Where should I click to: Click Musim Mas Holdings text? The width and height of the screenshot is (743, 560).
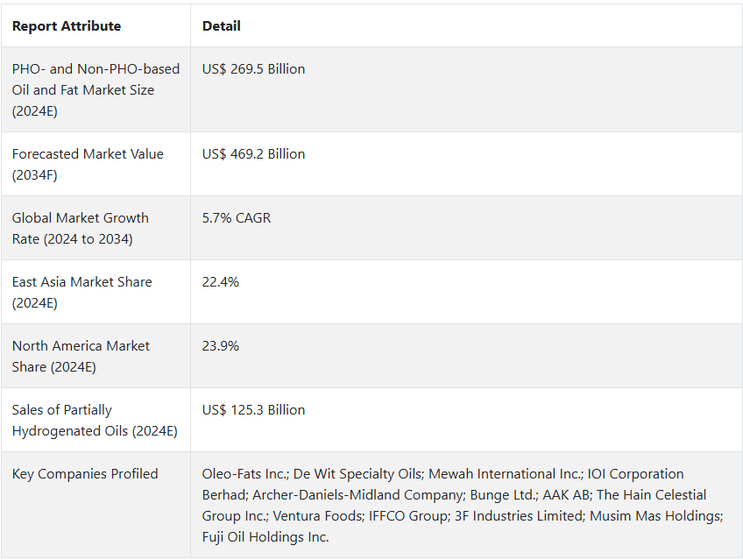[655, 516]
